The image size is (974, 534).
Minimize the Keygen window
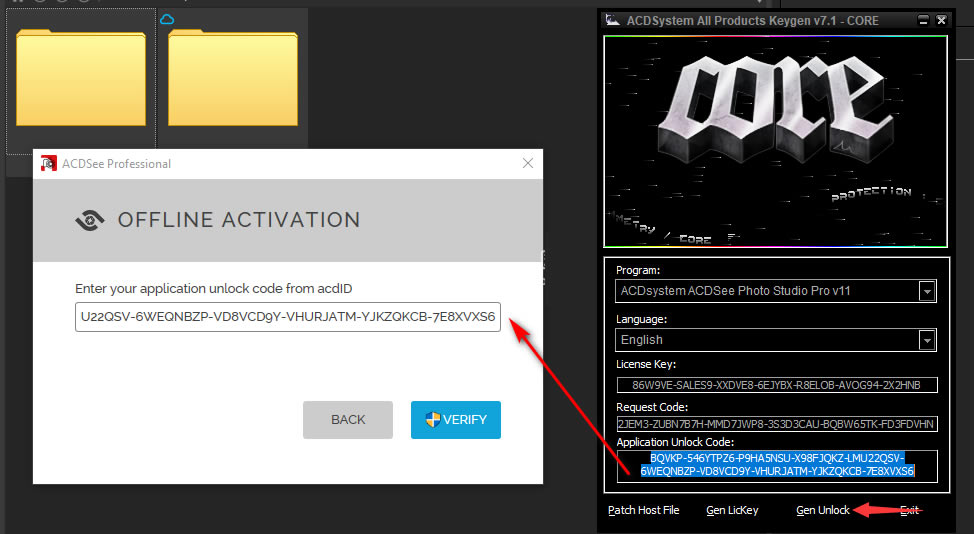[923, 20]
